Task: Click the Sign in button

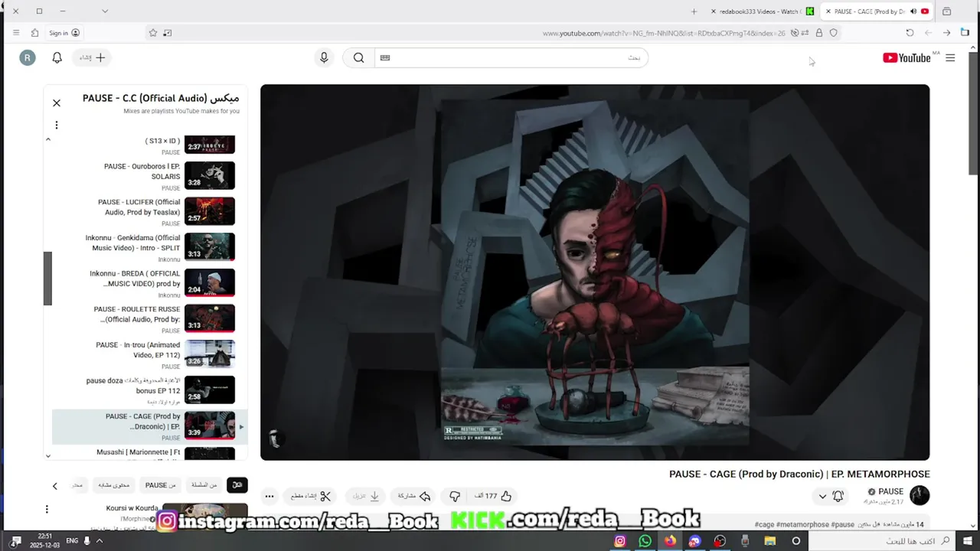Action: 64,33
